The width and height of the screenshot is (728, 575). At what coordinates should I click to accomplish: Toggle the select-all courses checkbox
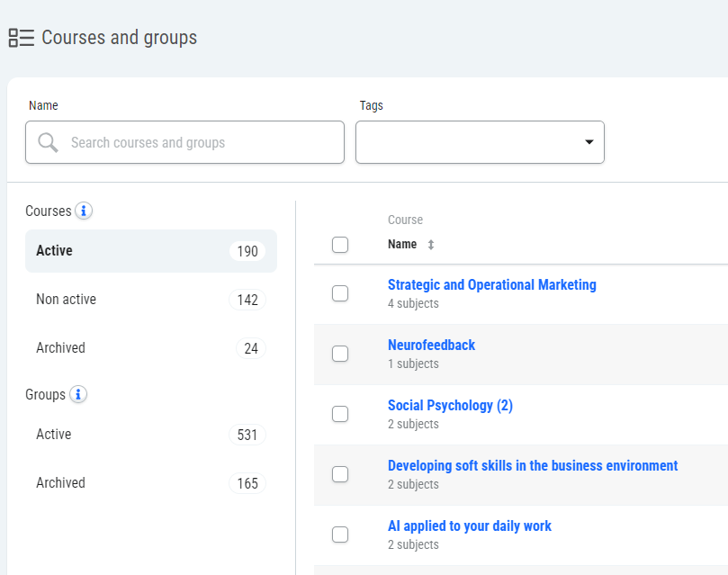coord(340,245)
